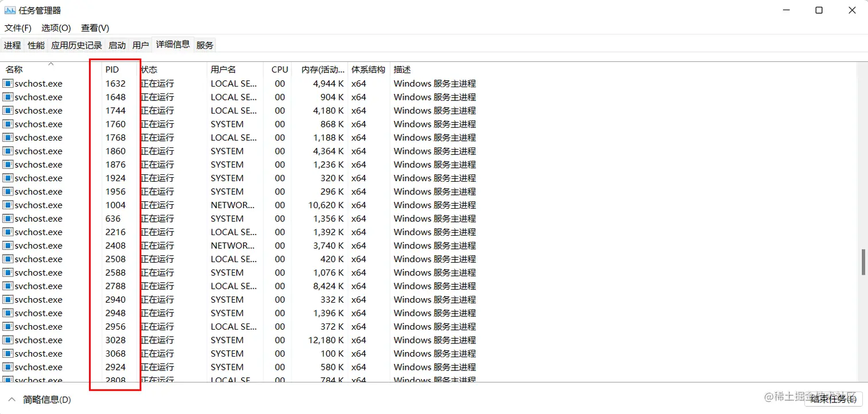
Task: Click memory value 296 K
Action: pos(333,192)
